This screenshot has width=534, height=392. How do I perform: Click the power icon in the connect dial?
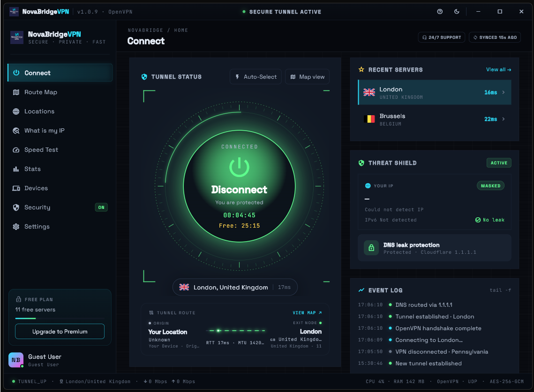point(239,167)
